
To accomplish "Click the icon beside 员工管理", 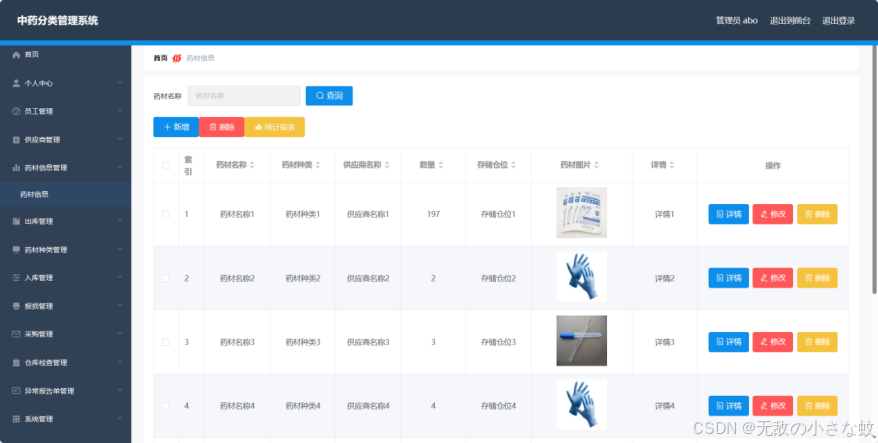I will [x=16, y=111].
